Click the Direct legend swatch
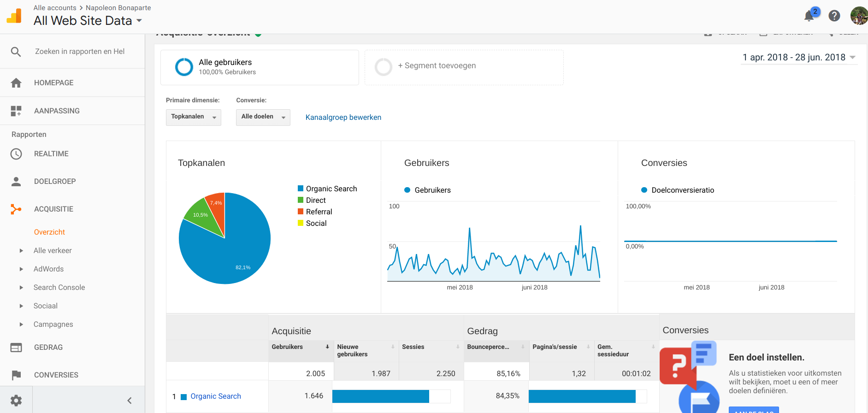 click(301, 200)
